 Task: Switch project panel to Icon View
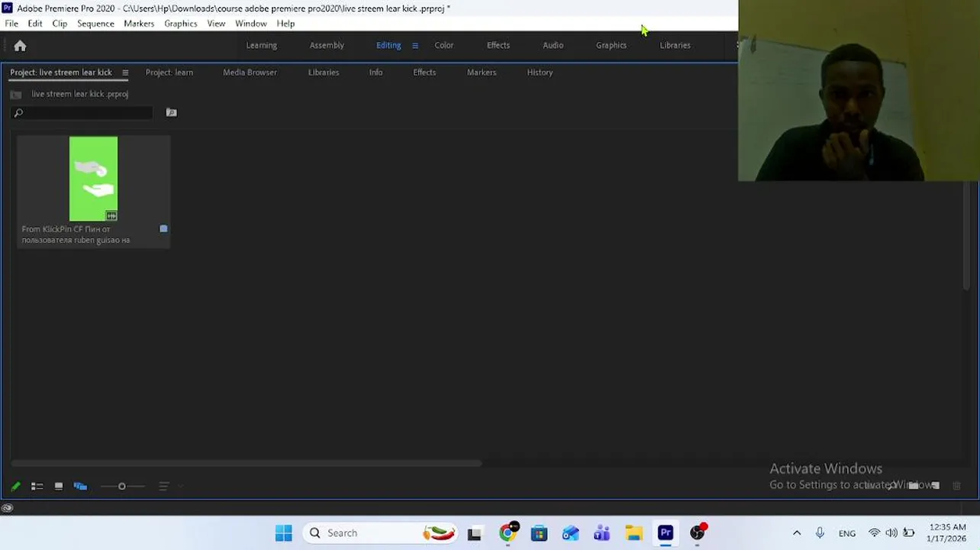coord(59,486)
